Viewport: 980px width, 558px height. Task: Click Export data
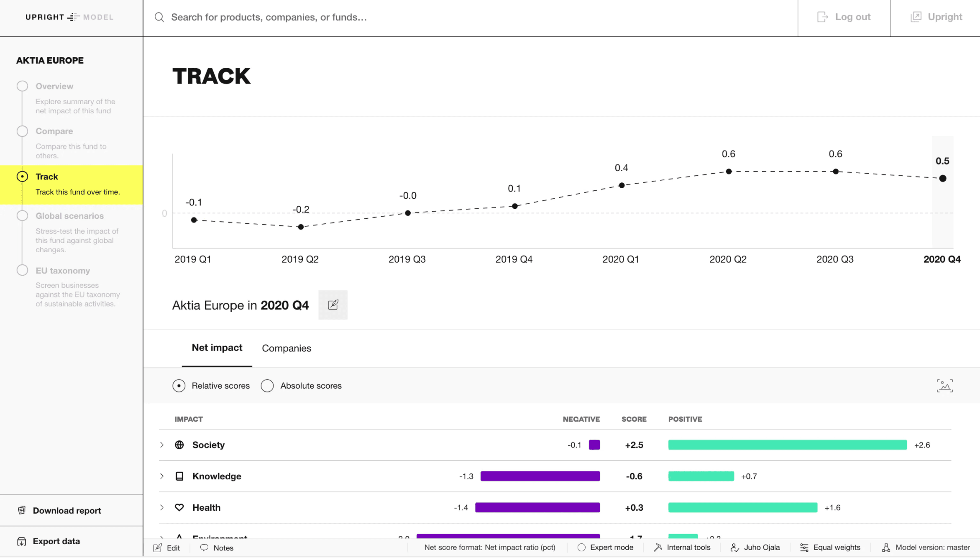click(x=56, y=541)
